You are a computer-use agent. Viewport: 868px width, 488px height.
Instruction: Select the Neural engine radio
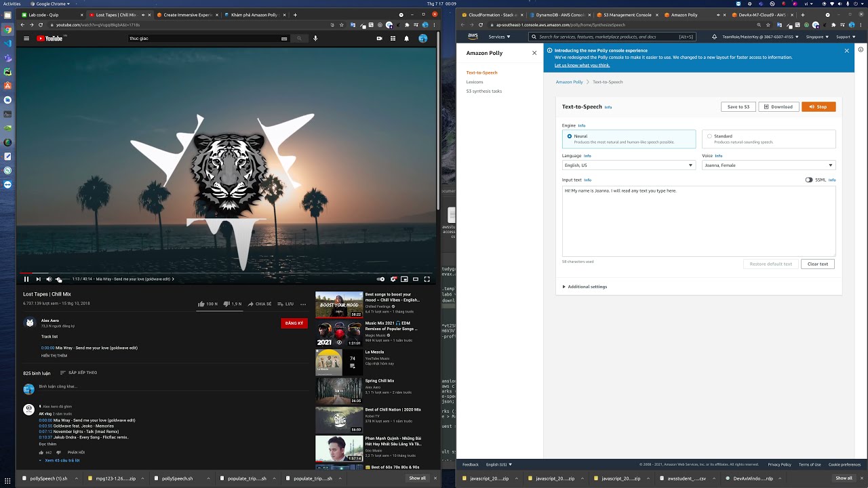click(x=570, y=136)
